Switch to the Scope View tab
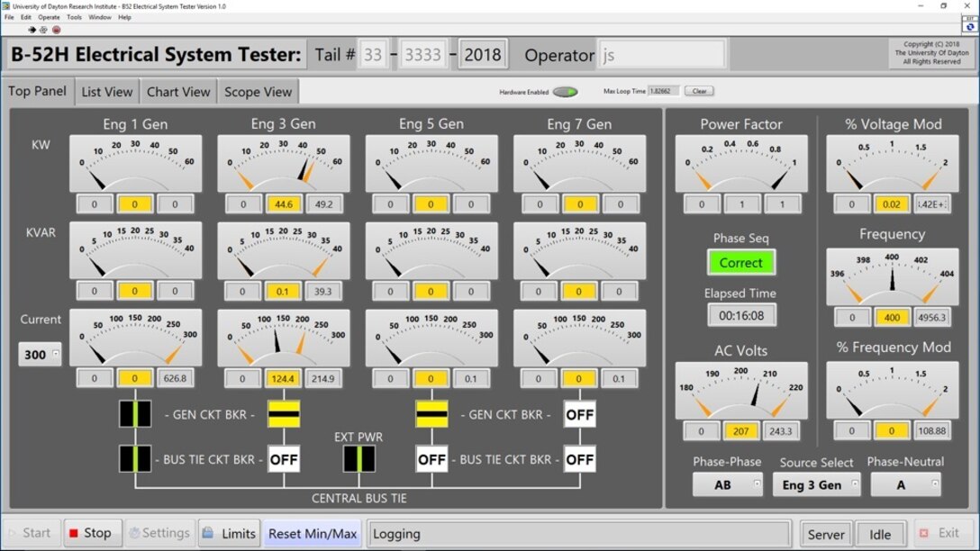Viewport: 980px width, 551px height. tap(260, 91)
